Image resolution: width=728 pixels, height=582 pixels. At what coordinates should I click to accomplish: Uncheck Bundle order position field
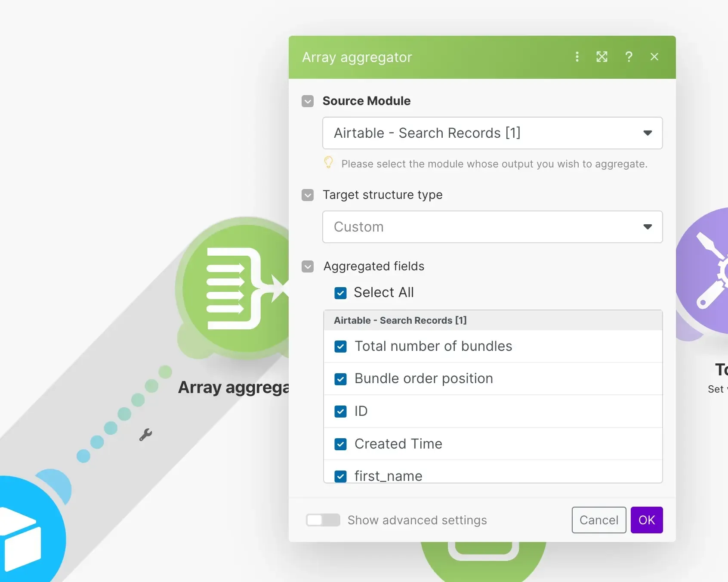click(x=340, y=379)
